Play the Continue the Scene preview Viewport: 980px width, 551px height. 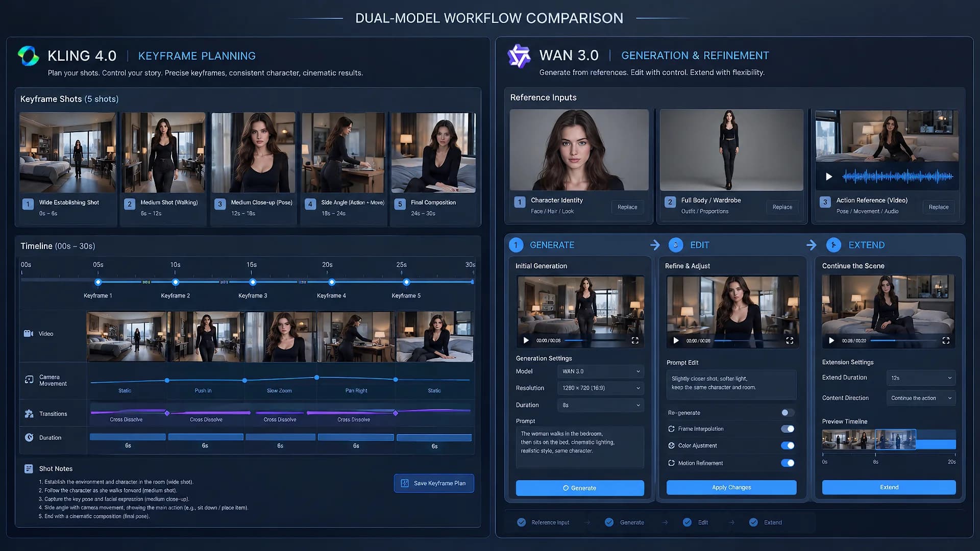click(831, 340)
